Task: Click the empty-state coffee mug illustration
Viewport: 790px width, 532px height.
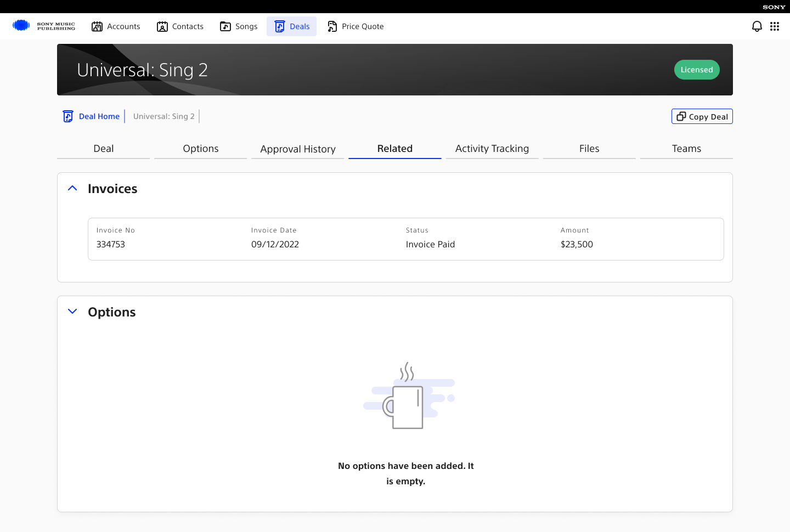Action: click(x=409, y=395)
